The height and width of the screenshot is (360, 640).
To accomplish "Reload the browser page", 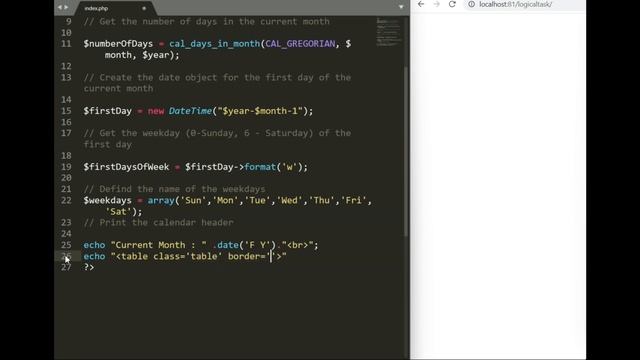I will 452,4.
